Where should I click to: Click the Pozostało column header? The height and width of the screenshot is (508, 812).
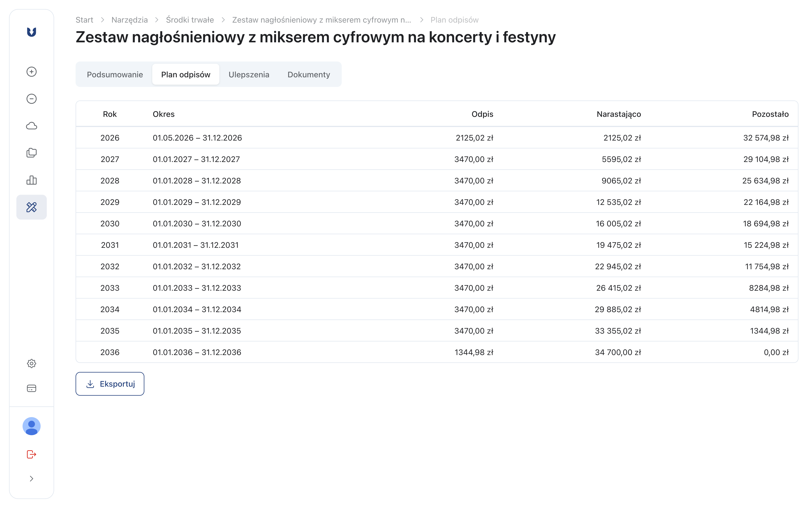770,114
